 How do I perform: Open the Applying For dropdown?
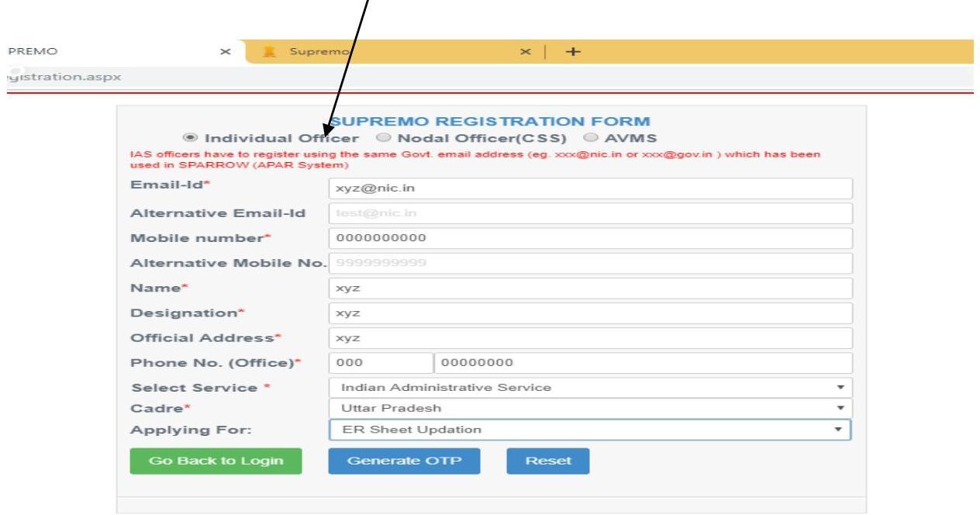point(590,429)
